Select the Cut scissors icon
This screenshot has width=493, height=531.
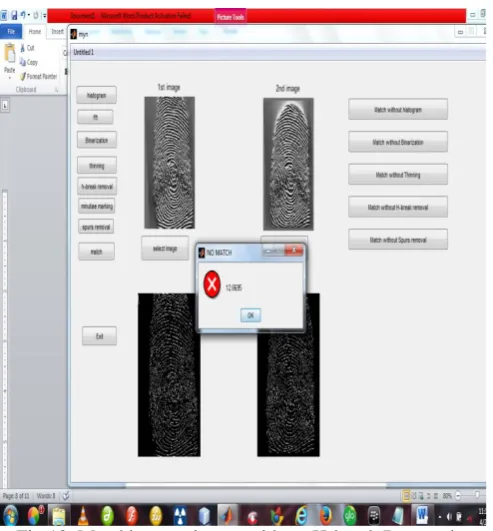[x=22, y=48]
